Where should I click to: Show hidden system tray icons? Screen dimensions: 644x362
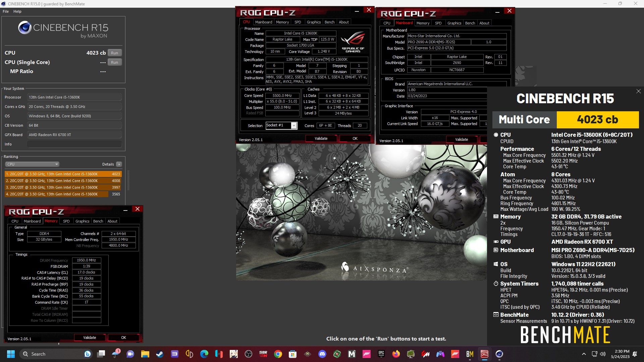(584, 354)
